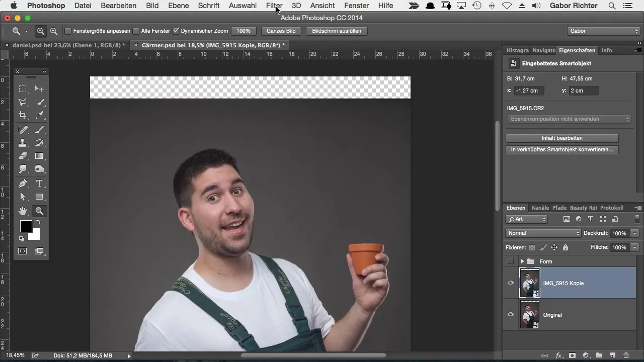Toggle Quick Mask mode
The width and height of the screenshot is (644, 362).
(23, 251)
